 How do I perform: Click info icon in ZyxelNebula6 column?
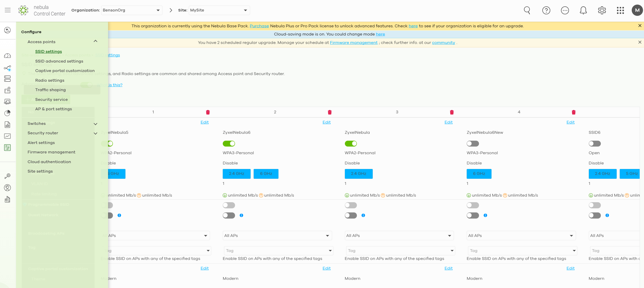point(241,215)
